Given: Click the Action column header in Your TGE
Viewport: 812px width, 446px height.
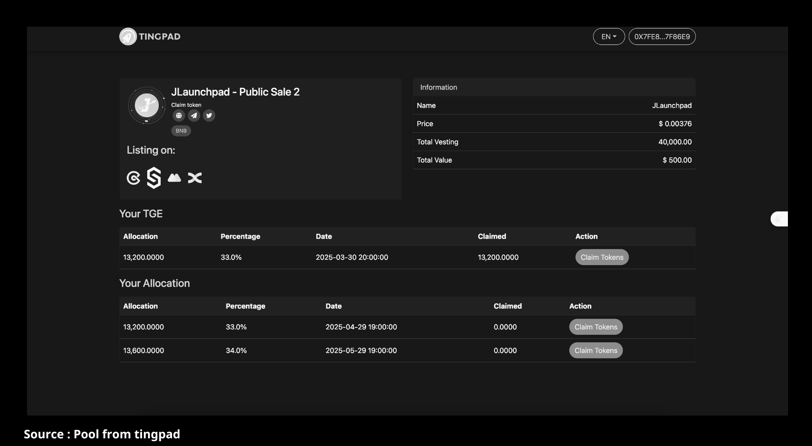Looking at the screenshot, I should (586, 237).
